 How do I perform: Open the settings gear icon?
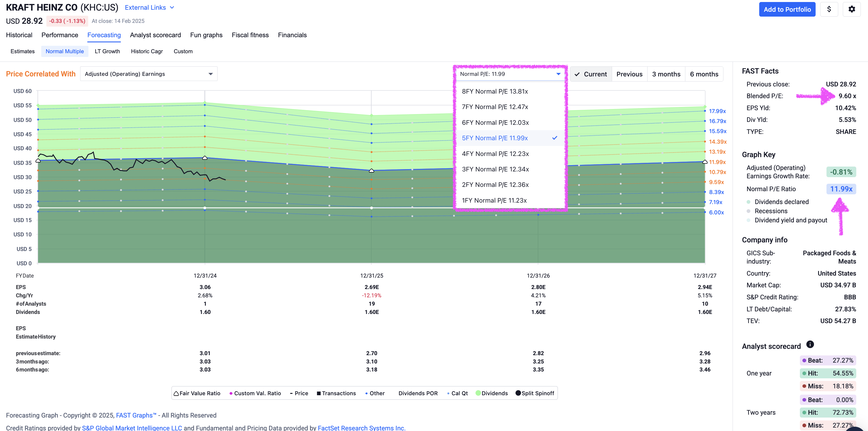pos(851,9)
